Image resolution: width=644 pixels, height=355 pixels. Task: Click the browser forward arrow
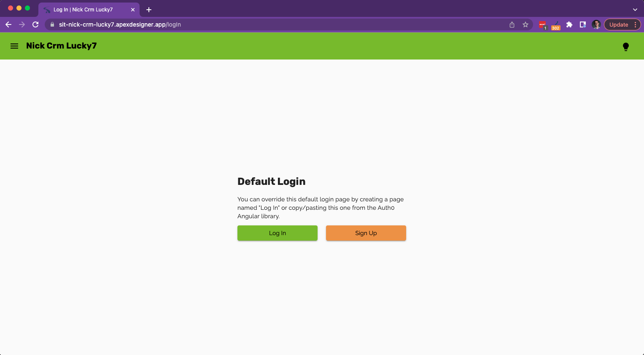(x=22, y=24)
